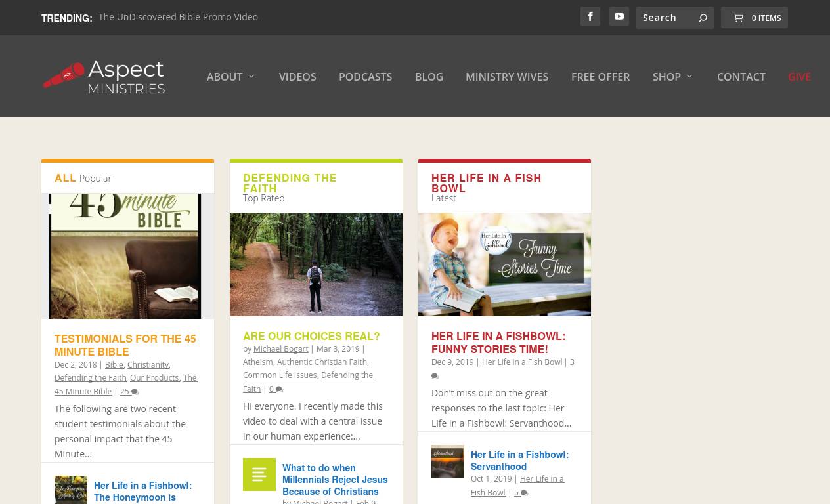This screenshot has width=830, height=504.
Task: Open the Videos menu item
Action: coord(297,77)
